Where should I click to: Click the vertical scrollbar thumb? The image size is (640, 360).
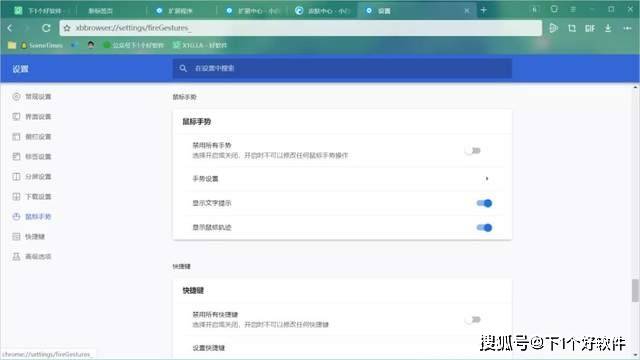pos(635,291)
